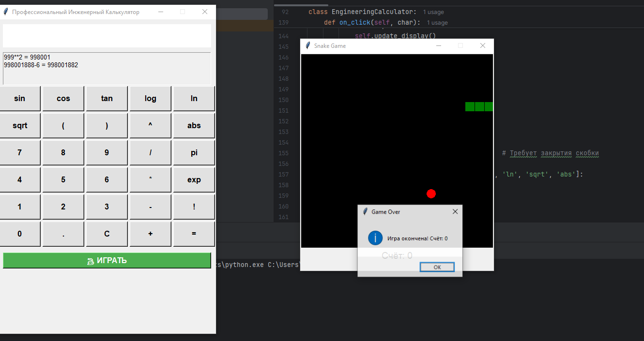The height and width of the screenshot is (341, 644).
Task: Click the Game Over dialog feather icon
Action: tap(365, 211)
